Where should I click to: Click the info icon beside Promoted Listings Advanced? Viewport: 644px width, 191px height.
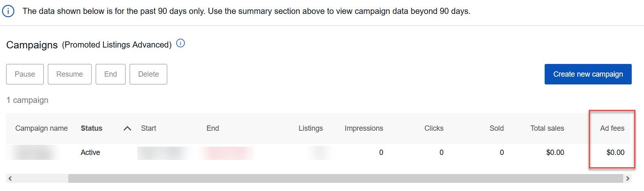pos(180,43)
